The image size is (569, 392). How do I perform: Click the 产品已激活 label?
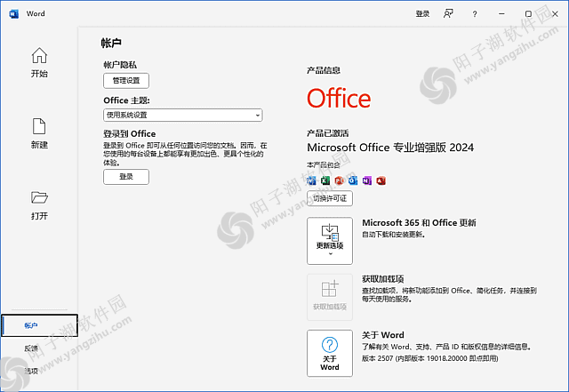point(328,133)
